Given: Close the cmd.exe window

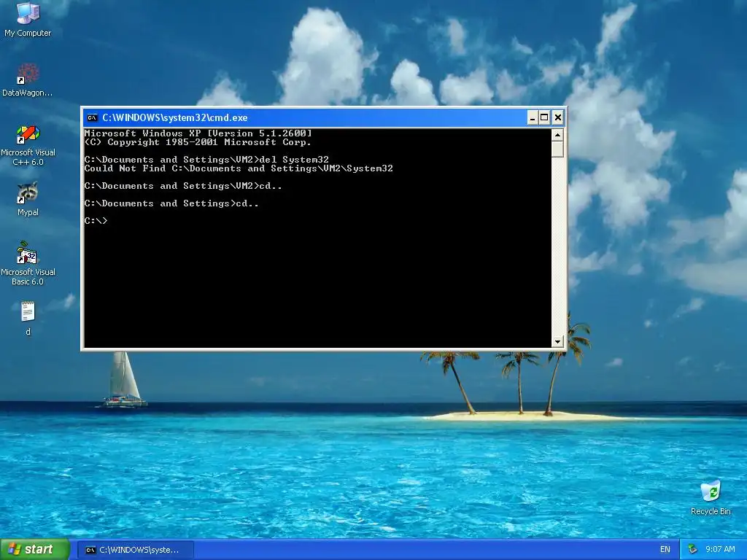Looking at the screenshot, I should pos(558,117).
